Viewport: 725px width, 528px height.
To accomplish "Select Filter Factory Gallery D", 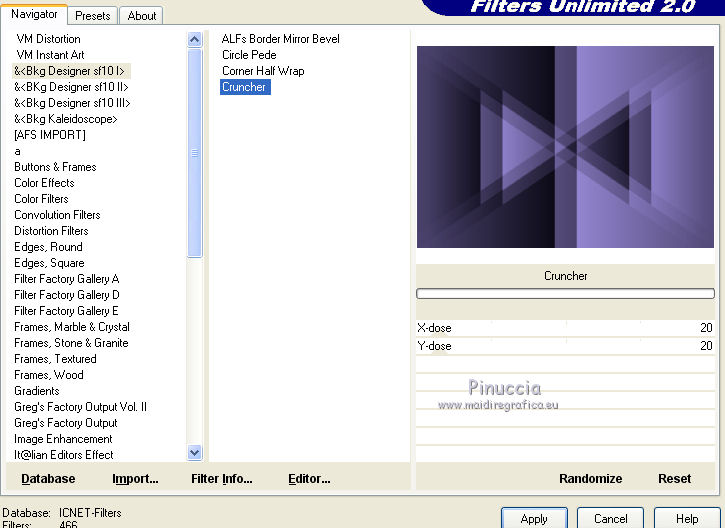I will click(67, 295).
